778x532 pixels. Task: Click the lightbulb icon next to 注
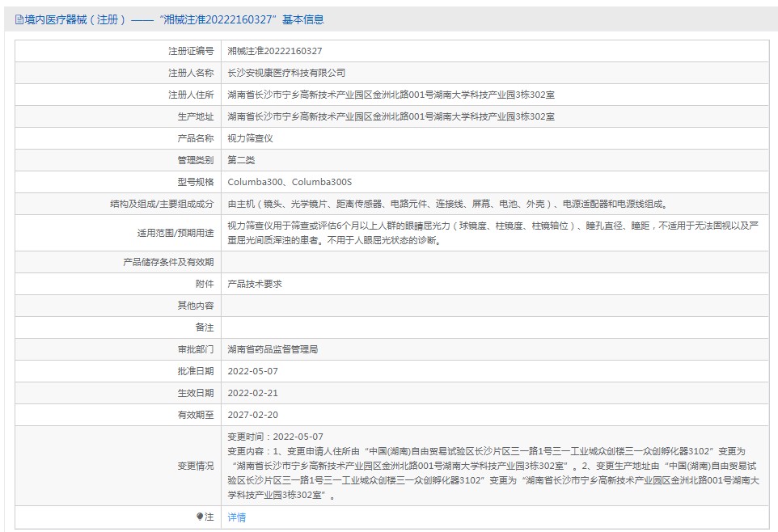[200, 517]
